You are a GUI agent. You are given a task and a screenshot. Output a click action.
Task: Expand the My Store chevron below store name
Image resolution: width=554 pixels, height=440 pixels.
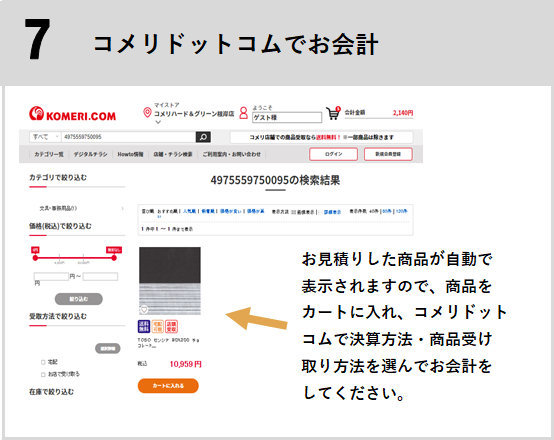point(158,122)
